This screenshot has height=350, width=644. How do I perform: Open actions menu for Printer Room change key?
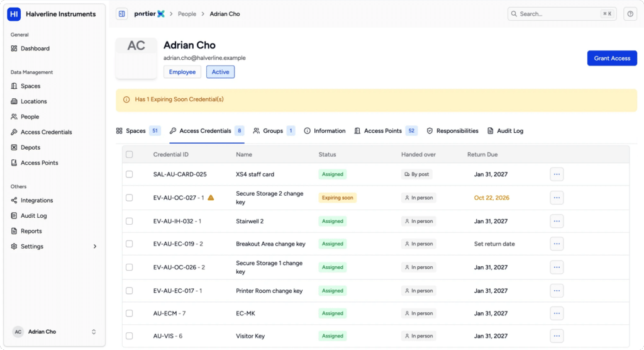point(557,291)
